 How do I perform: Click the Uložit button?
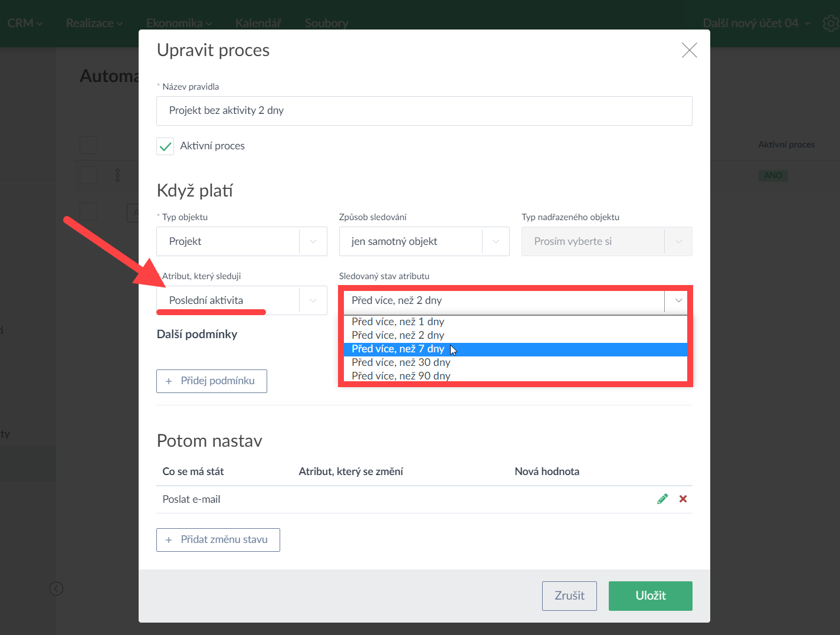(650, 596)
